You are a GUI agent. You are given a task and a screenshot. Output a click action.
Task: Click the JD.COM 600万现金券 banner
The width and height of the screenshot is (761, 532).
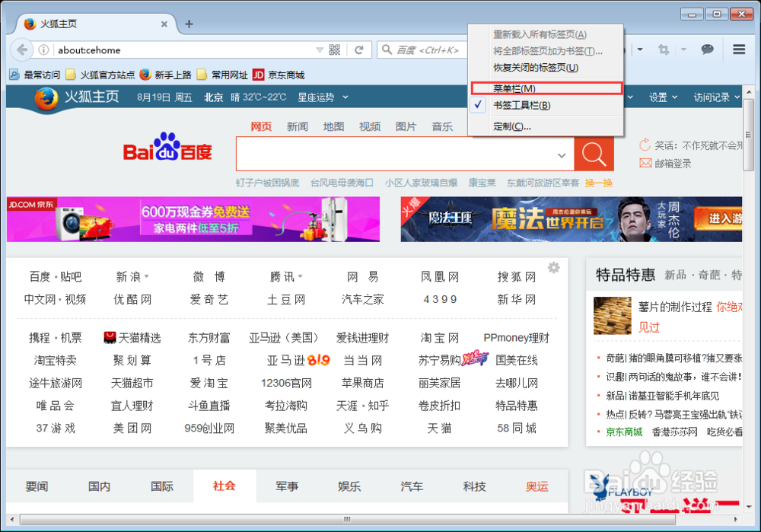pyautogui.click(x=193, y=219)
